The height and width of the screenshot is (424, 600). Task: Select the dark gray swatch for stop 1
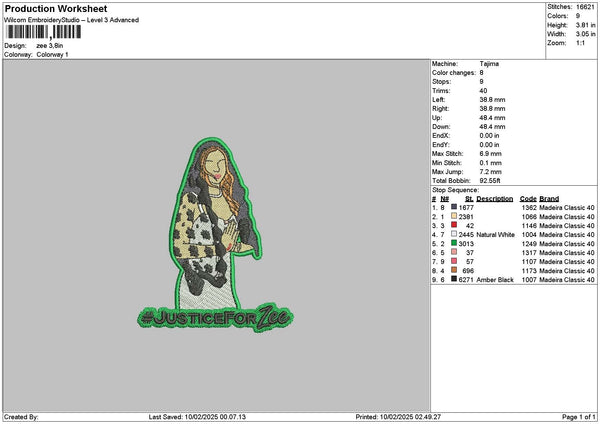(453, 207)
